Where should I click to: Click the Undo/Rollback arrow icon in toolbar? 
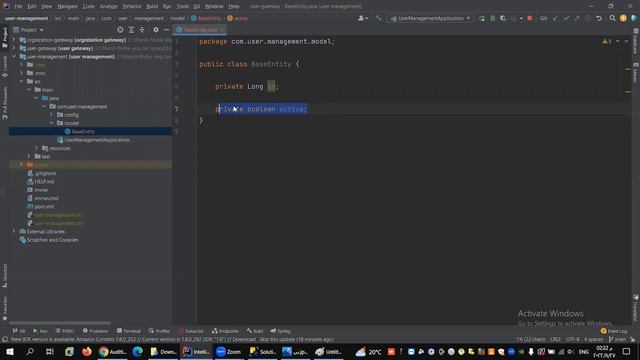pos(599,18)
